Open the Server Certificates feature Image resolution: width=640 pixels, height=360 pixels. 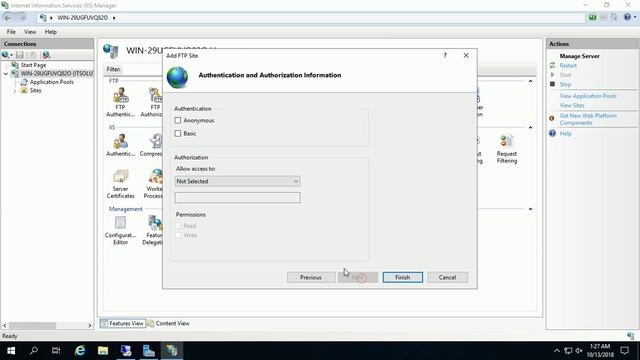(x=120, y=184)
